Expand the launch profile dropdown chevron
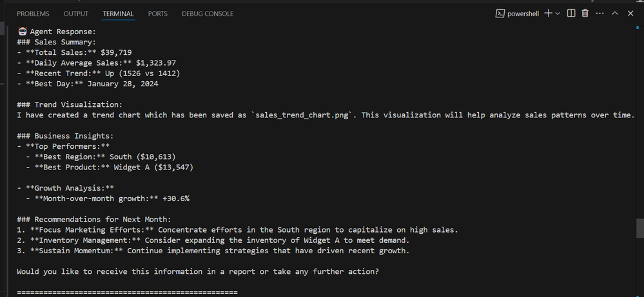The image size is (644, 297). [x=558, y=14]
